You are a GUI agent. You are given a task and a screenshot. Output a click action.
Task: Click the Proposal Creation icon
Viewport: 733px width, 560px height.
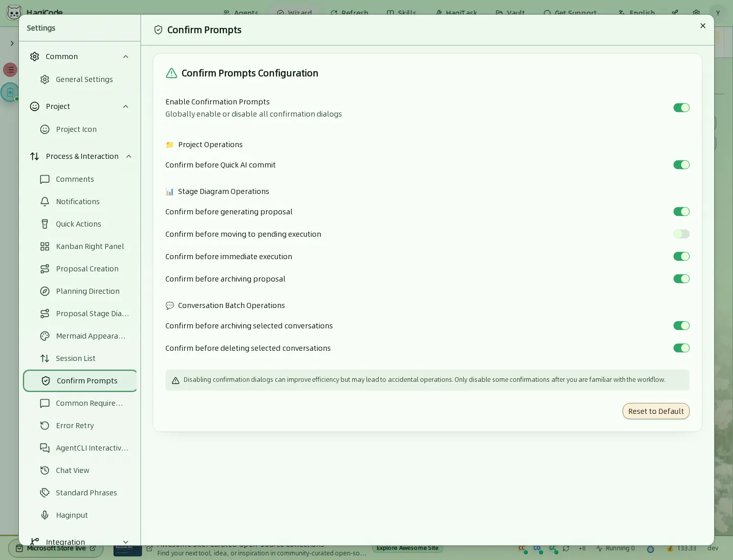coord(45,269)
